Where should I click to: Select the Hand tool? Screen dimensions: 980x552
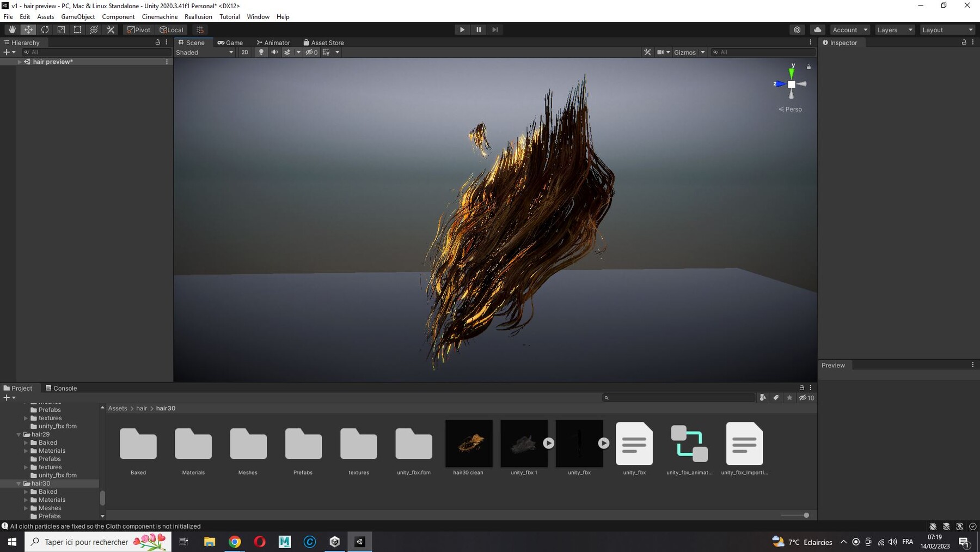[12, 30]
